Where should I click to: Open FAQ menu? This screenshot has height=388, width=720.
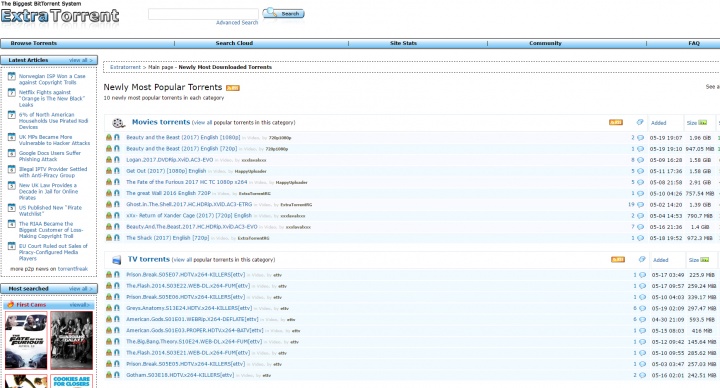coord(694,43)
